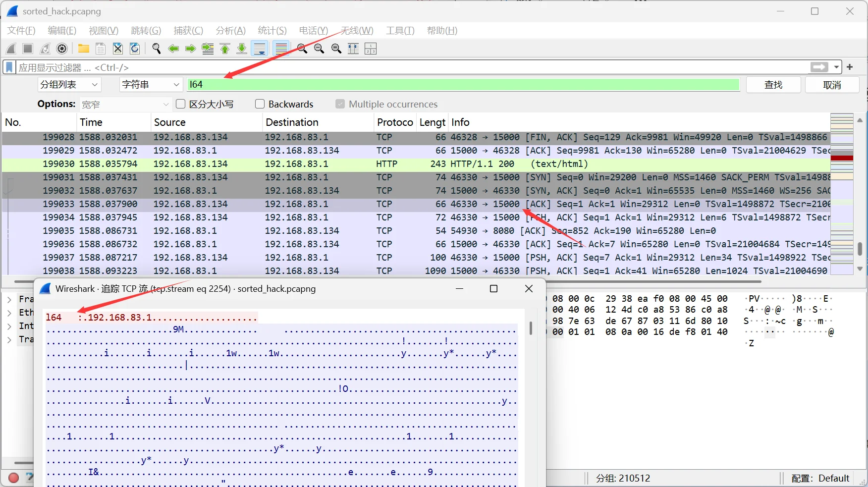This screenshot has height=487, width=868.
Task: Open capture file properties icon in status bar
Action: coord(30,478)
